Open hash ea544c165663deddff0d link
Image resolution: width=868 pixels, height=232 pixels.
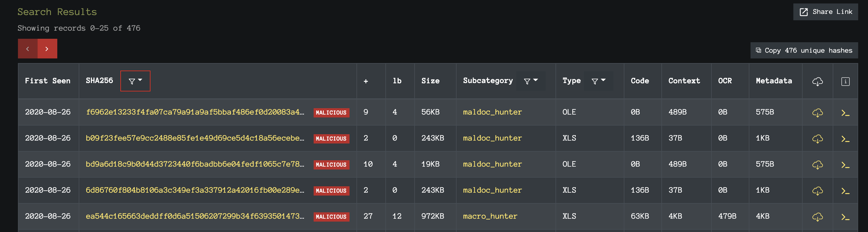coord(195,216)
